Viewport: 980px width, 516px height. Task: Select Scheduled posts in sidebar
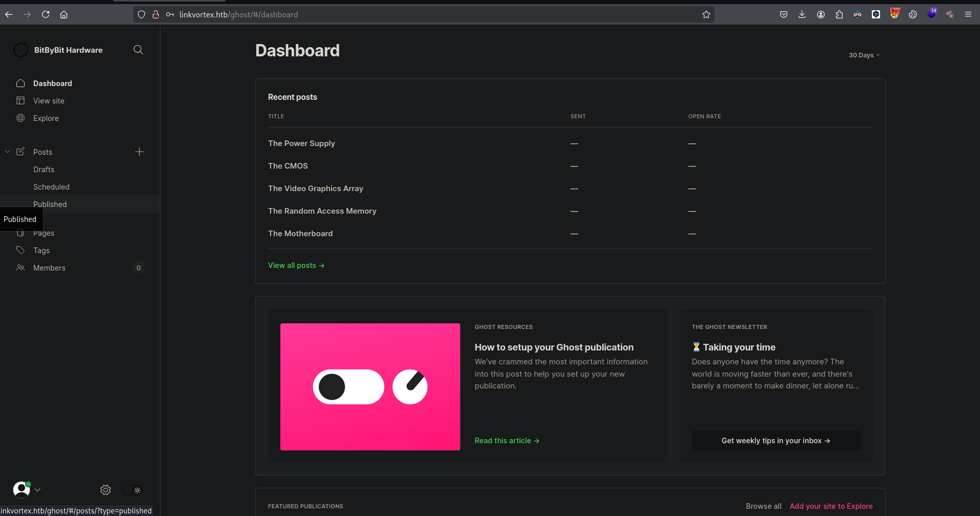51,187
